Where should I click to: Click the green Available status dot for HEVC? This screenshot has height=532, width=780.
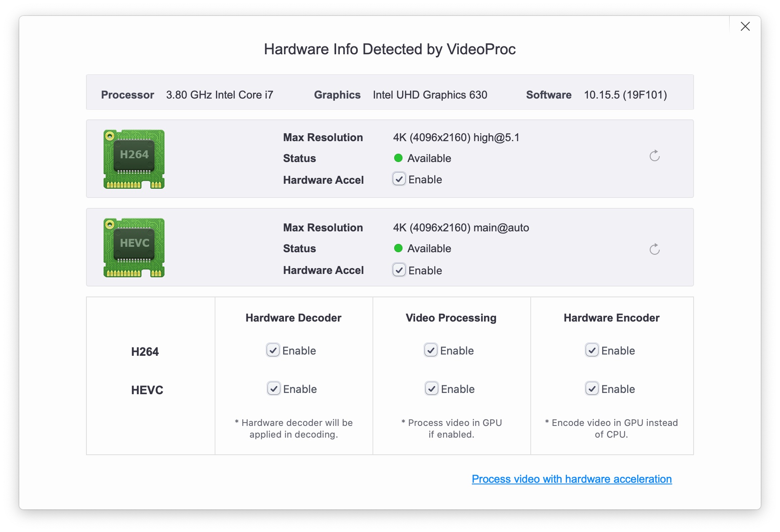point(398,248)
